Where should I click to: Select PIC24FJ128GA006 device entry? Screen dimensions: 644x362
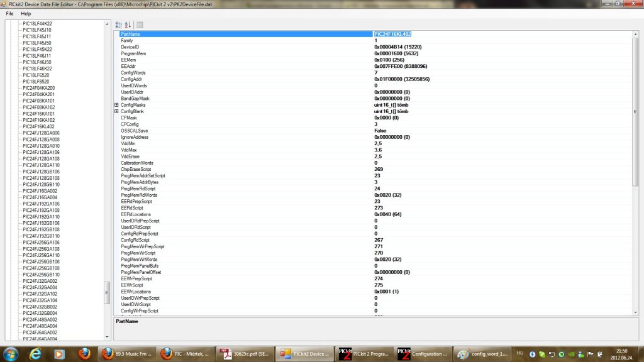point(41,133)
